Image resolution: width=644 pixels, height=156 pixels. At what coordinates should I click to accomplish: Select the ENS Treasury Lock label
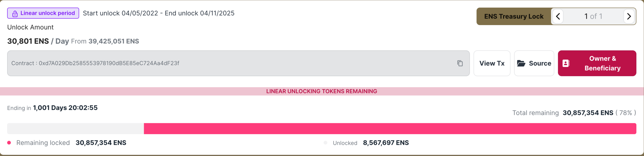pyautogui.click(x=514, y=16)
